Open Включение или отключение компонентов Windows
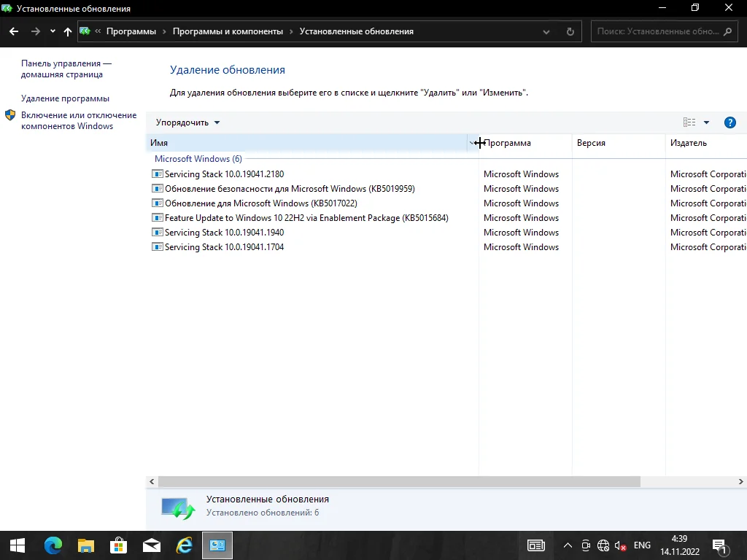 [x=79, y=120]
